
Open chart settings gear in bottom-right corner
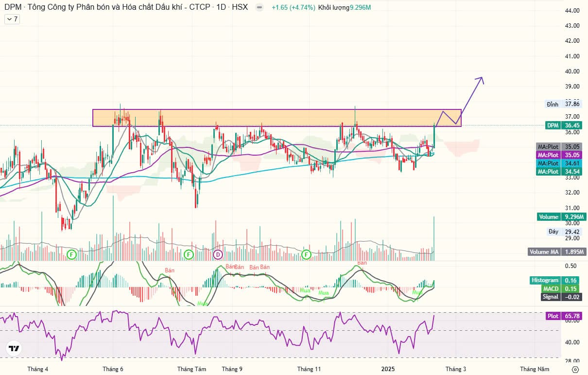point(575,369)
